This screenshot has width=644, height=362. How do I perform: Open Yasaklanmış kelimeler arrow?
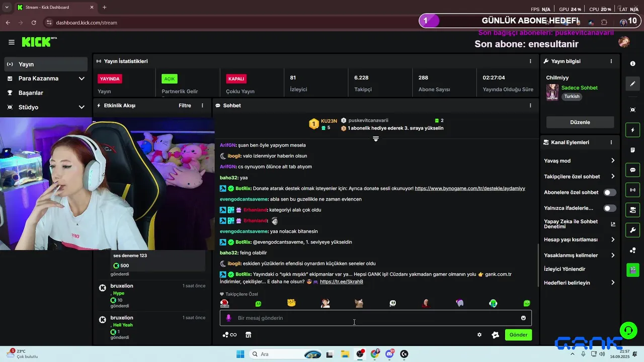(612, 255)
